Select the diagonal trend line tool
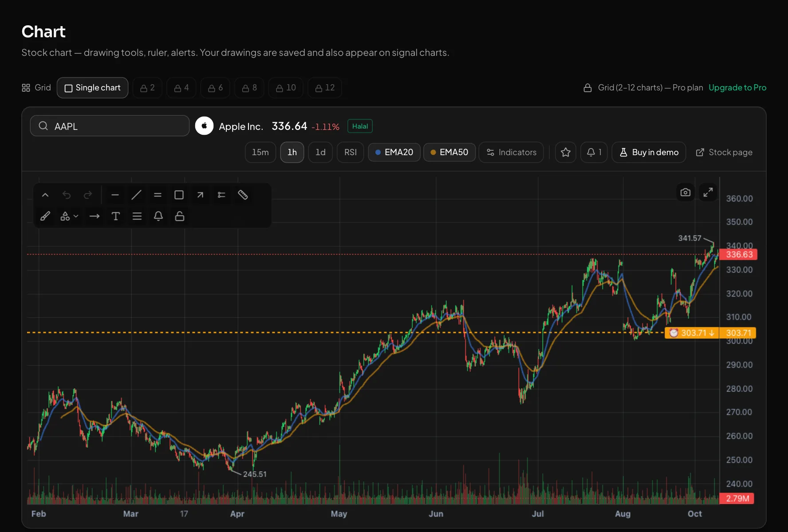Screen dimensions: 788x532 coord(136,195)
